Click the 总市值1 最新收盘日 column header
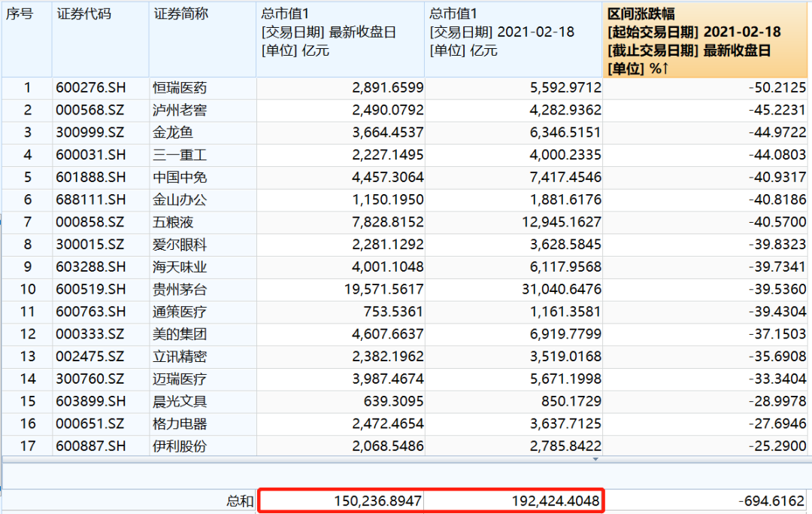The height and width of the screenshot is (514, 812). (x=341, y=39)
